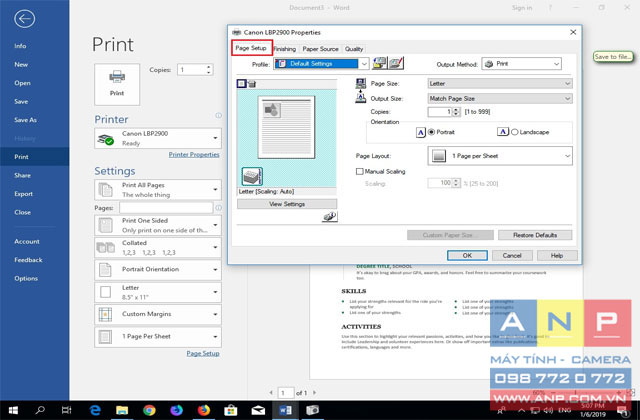Click the Edit Profile icon with red pen
Image resolution: width=640 pixels, height=420 pixels.
pyautogui.click(x=396, y=63)
